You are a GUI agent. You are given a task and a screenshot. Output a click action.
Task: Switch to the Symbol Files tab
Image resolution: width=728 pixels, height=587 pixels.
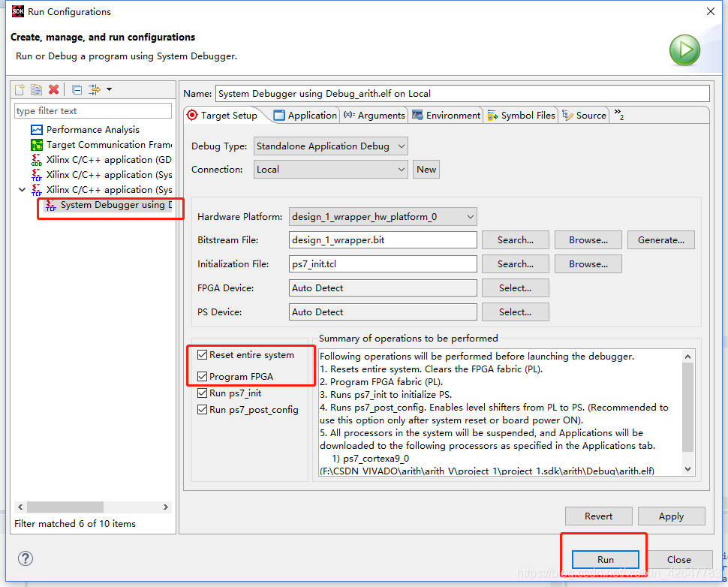pyautogui.click(x=521, y=115)
